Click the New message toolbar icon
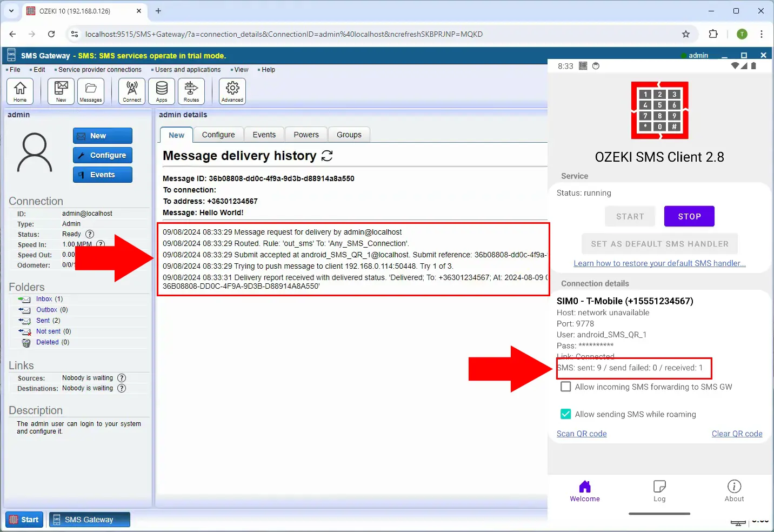 (x=61, y=91)
